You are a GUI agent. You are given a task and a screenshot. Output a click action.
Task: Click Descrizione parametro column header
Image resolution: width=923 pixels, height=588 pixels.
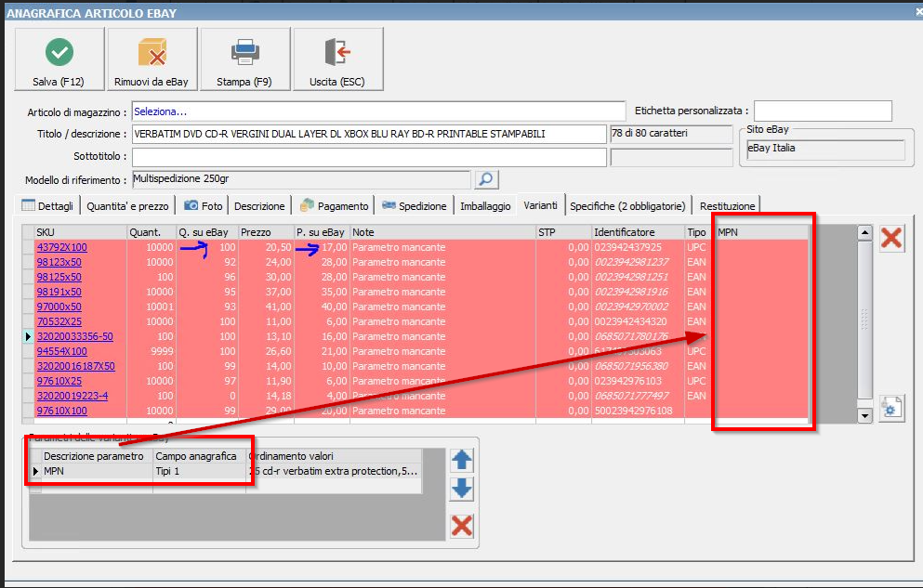pyautogui.click(x=97, y=456)
